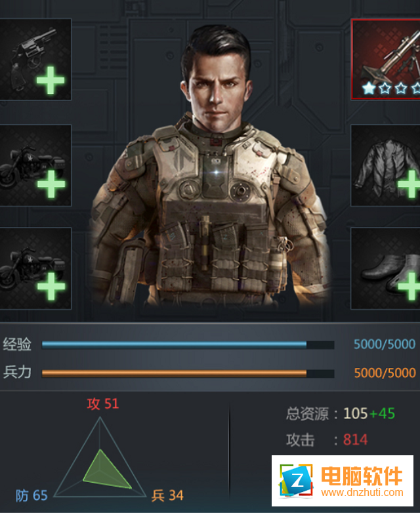Select the revolver weapon equipment slot

[35, 59]
